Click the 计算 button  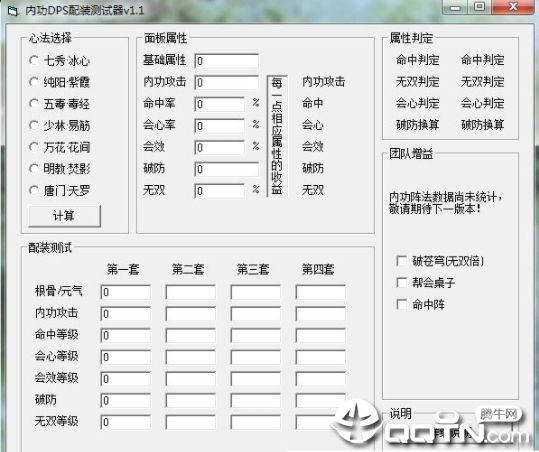click(65, 216)
